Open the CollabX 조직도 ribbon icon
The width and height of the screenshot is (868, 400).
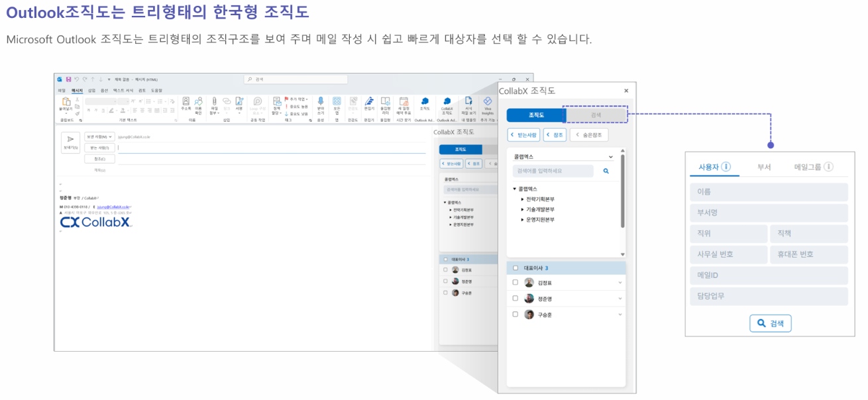coord(447,101)
